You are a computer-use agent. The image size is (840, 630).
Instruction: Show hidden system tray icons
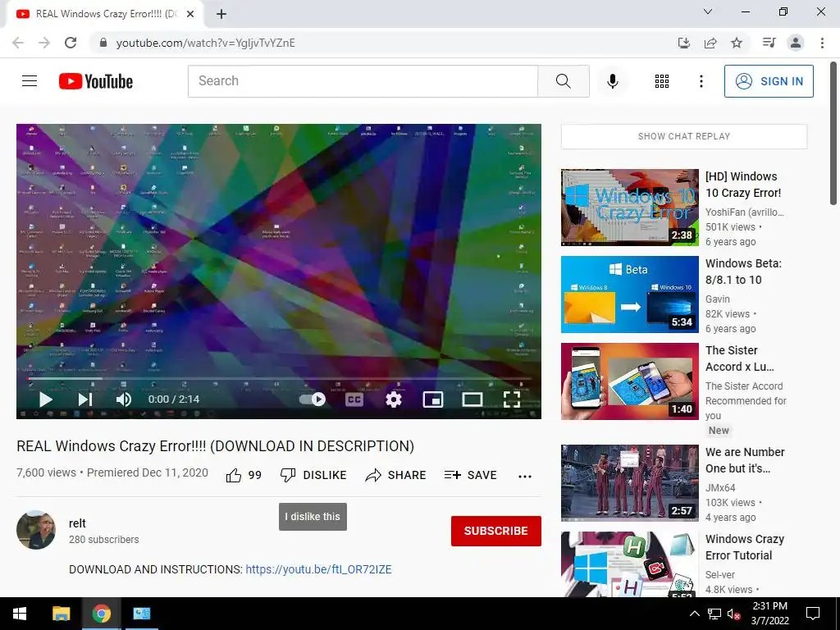[x=694, y=614]
